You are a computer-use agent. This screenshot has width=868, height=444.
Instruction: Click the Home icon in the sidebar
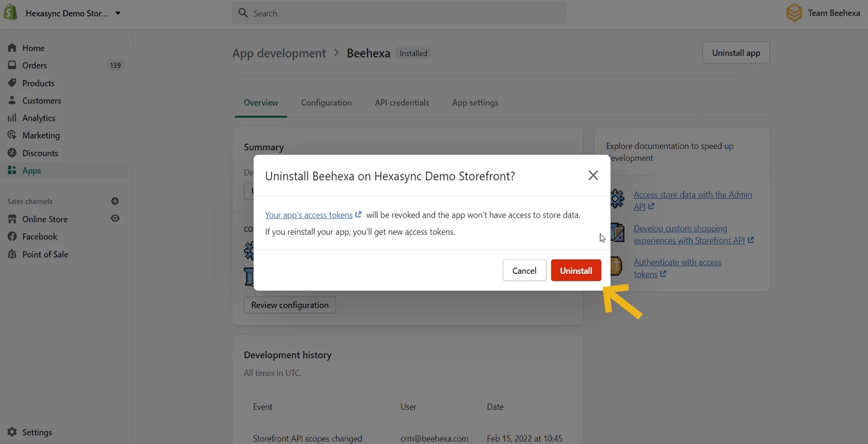click(x=12, y=48)
